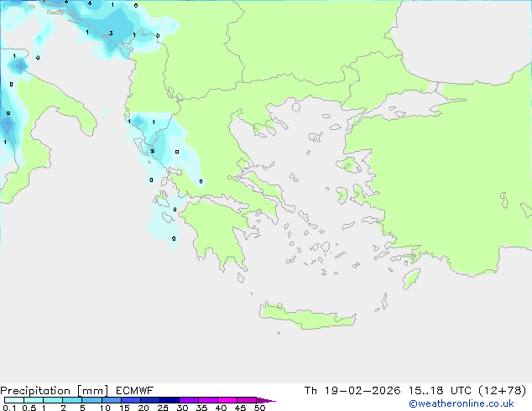Image resolution: width=532 pixels, height=411 pixels.
Task: Click the 0.1–0.5 mm legend color
Action: pyautogui.click(x=14, y=400)
